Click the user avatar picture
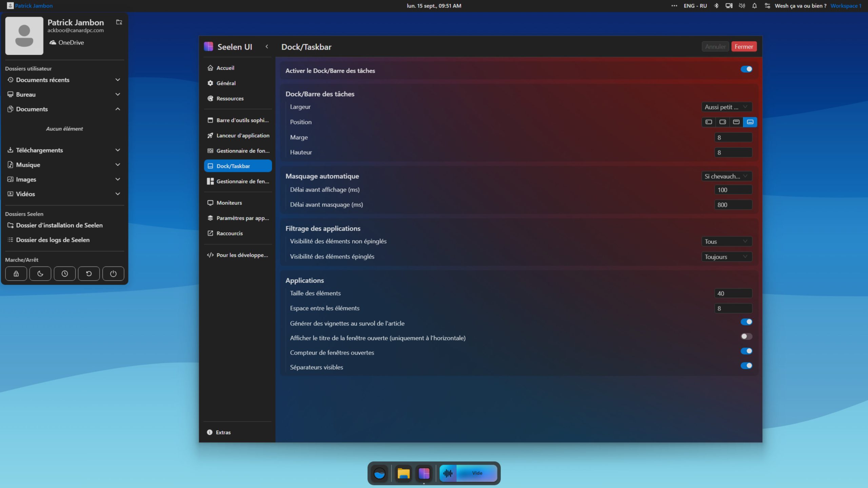Image resolution: width=868 pixels, height=488 pixels. pos(24,36)
